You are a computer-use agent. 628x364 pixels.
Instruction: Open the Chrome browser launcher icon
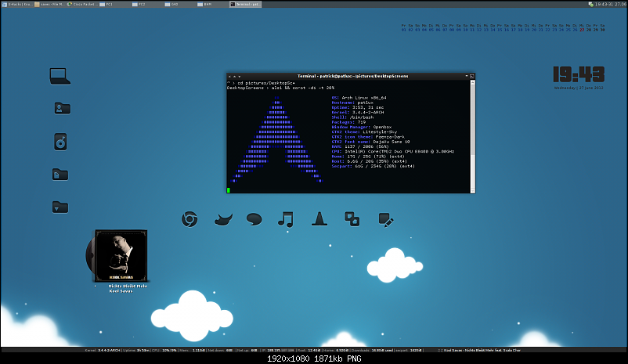coord(188,219)
